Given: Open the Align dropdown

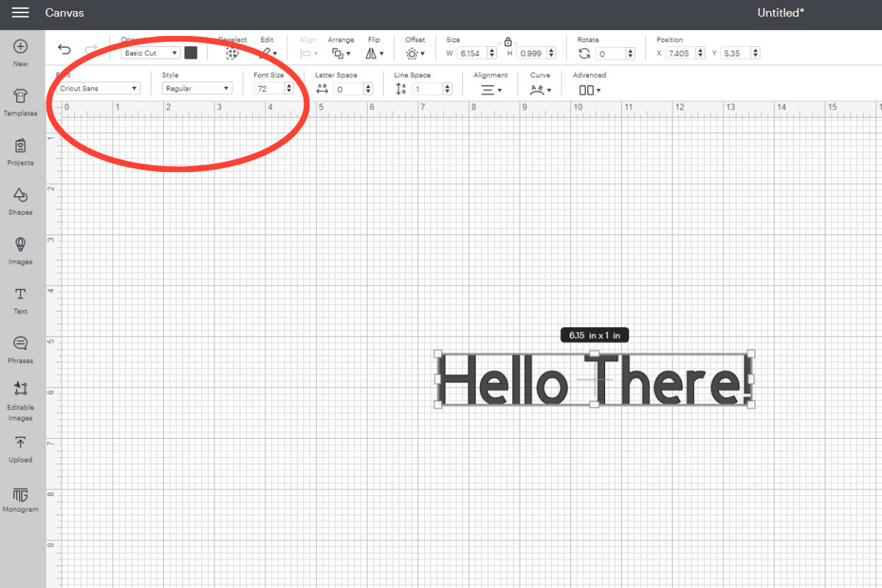Looking at the screenshot, I should point(309,53).
